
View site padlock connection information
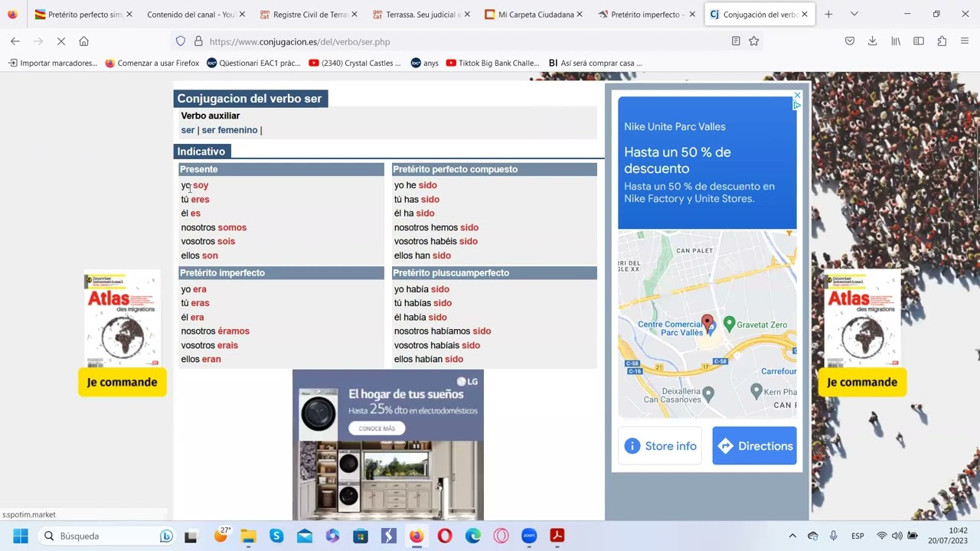coord(198,41)
